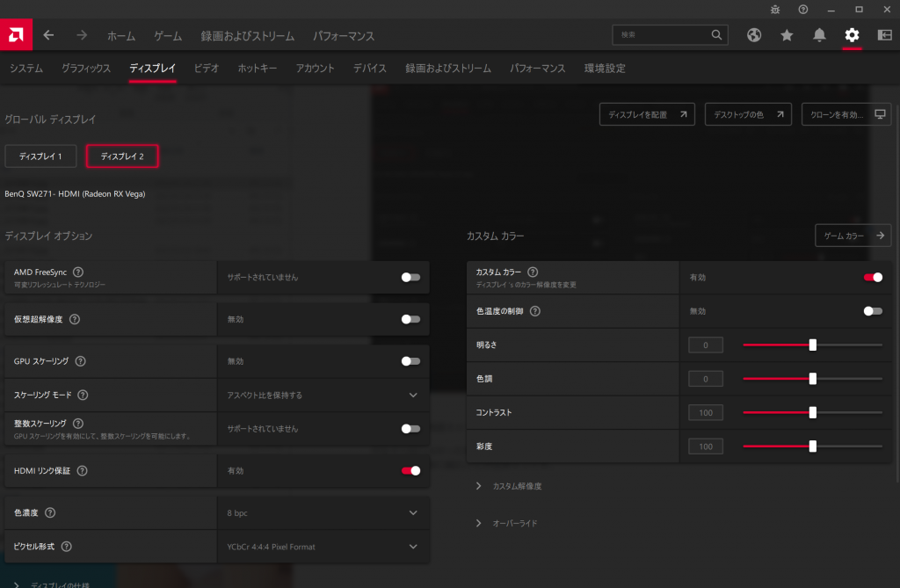This screenshot has height=588, width=900.
Task: Disable the HDMI リンク保証 toggle
Action: (410, 471)
